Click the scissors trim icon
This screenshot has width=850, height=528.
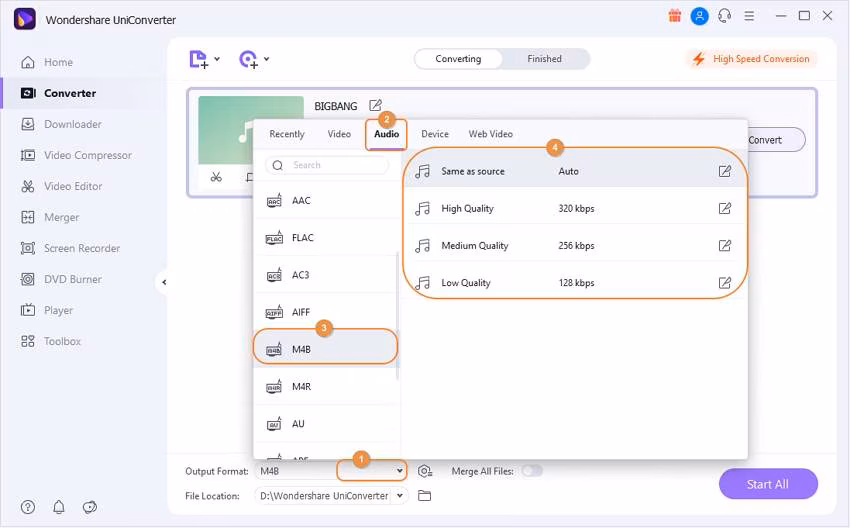[216, 177]
